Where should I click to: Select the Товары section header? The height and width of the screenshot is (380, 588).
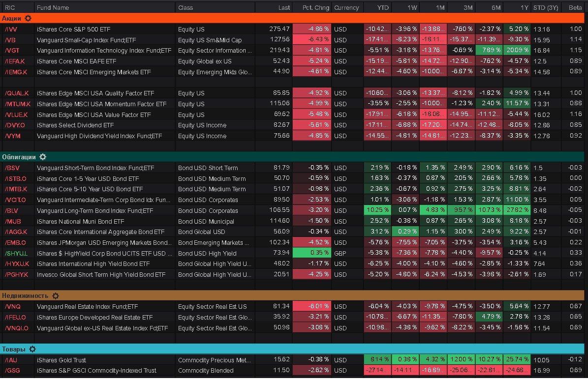292,349
